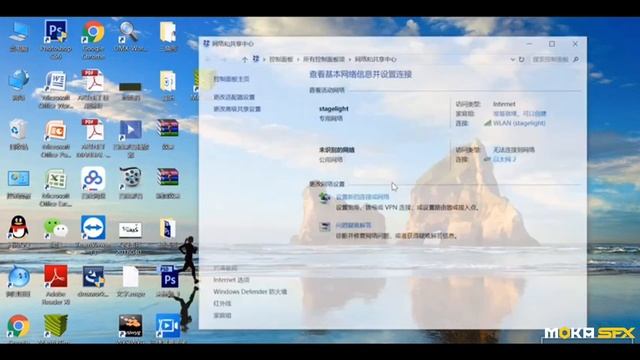
Task: Open Windows Defender 防火墙 link
Action: (x=250, y=292)
